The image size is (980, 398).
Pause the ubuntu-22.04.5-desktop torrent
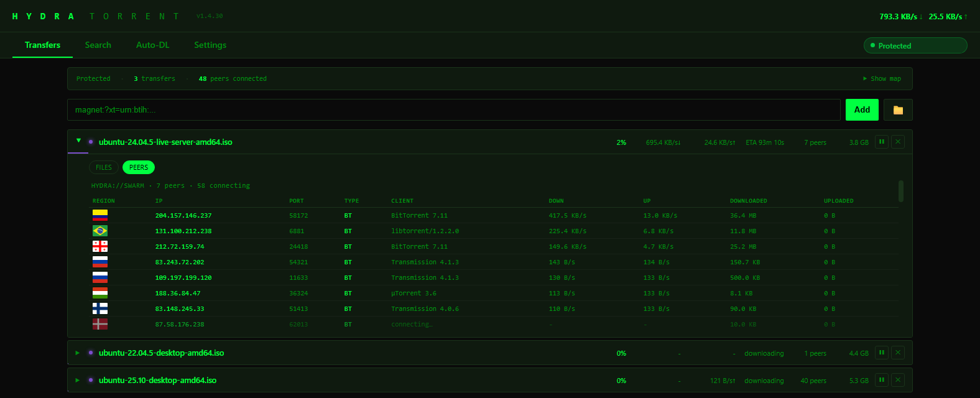point(881,353)
